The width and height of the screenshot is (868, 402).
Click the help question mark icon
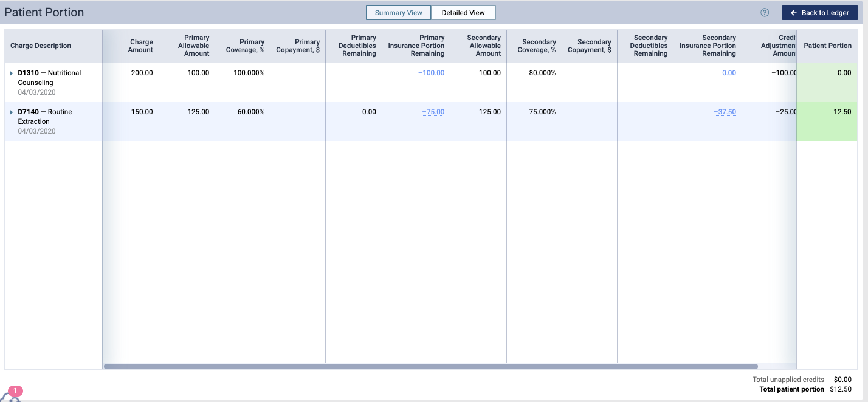tap(765, 13)
